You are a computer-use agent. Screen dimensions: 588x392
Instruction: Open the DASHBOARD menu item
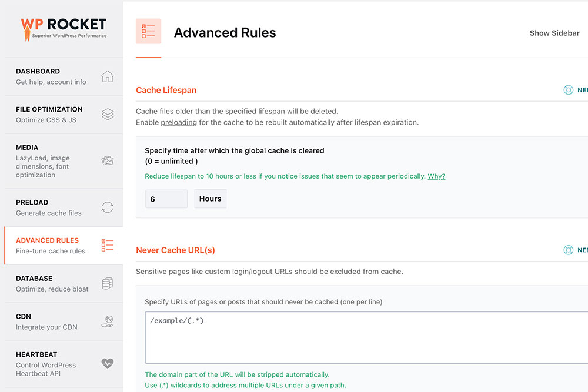click(64, 76)
